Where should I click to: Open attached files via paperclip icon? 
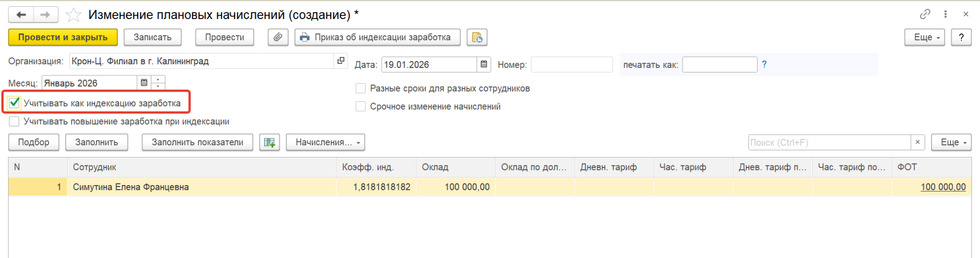[278, 37]
